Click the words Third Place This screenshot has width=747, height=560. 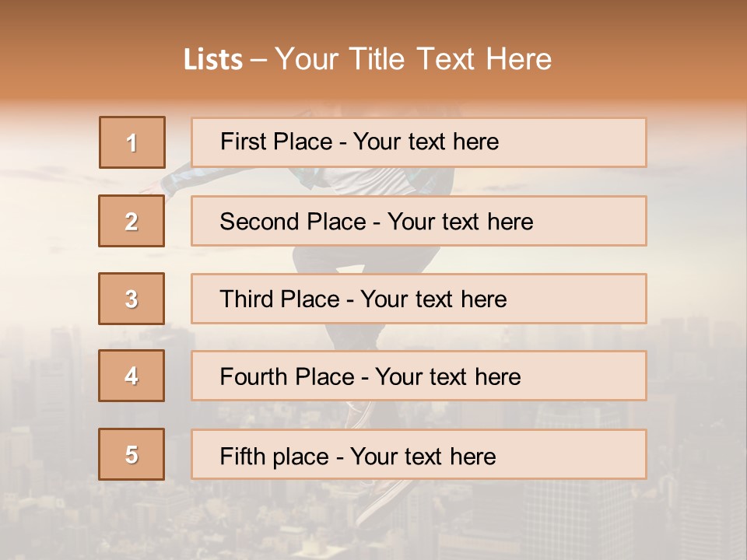tap(279, 299)
